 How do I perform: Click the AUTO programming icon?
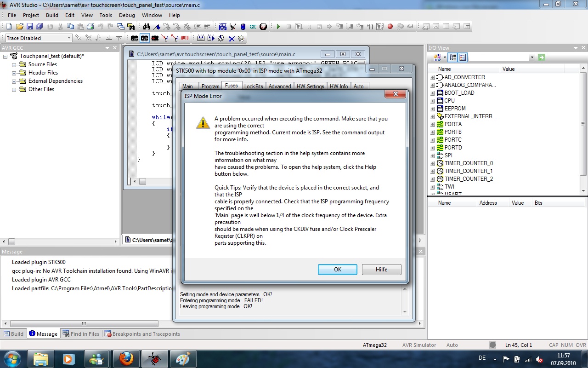tap(185, 38)
